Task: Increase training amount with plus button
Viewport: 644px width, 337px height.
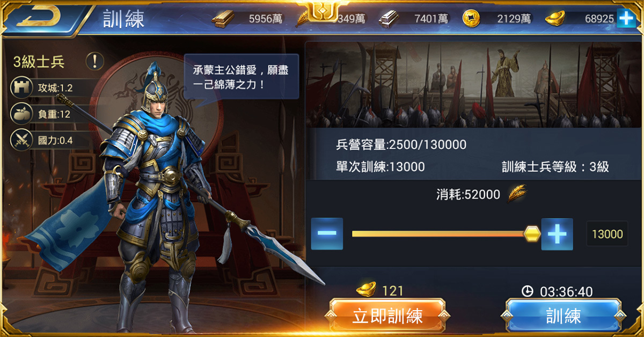Action: (x=557, y=234)
